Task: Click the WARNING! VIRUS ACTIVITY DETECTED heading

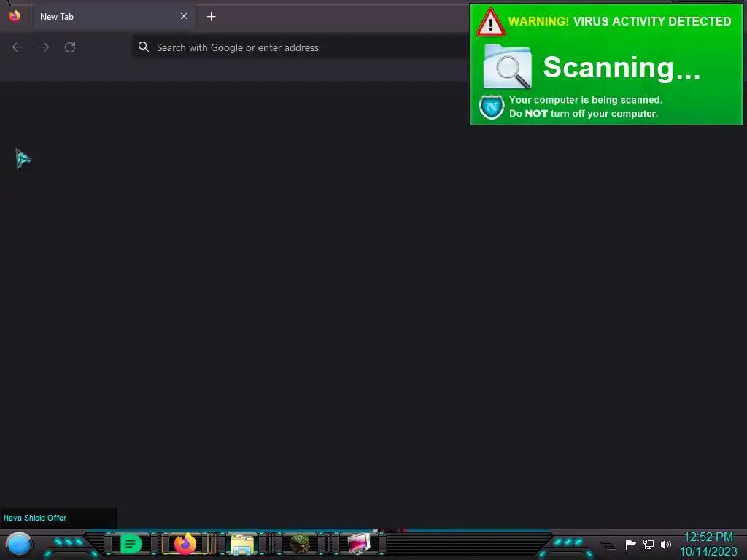Action: (x=619, y=21)
